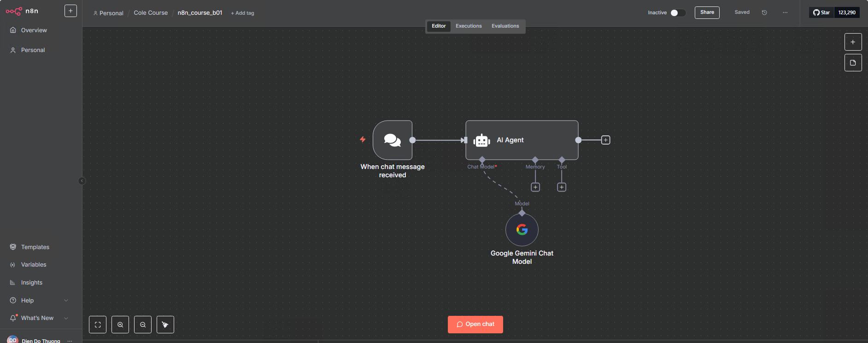Select the chat message trigger node

point(393,140)
